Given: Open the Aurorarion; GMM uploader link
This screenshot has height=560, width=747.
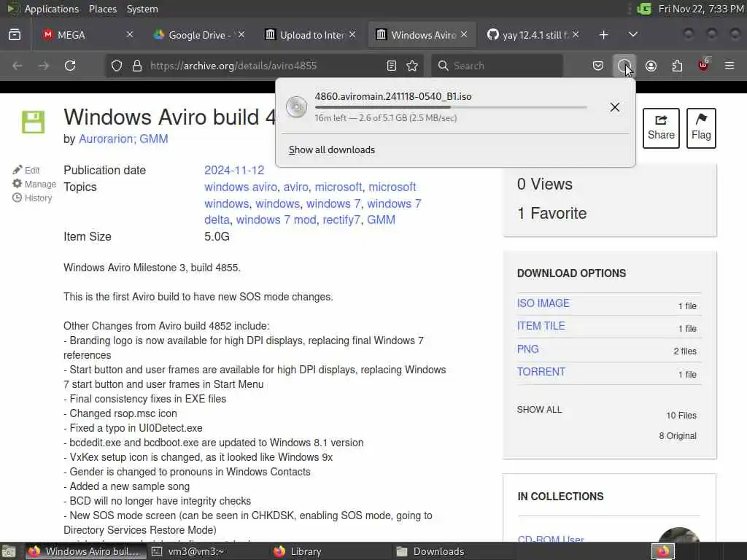Looking at the screenshot, I should pos(123,139).
